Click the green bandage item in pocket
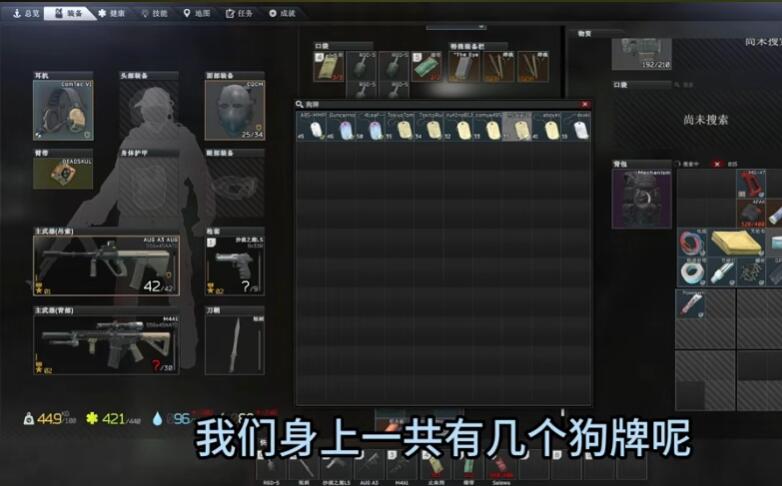Screen dimensions: 782x486 (x=427, y=66)
